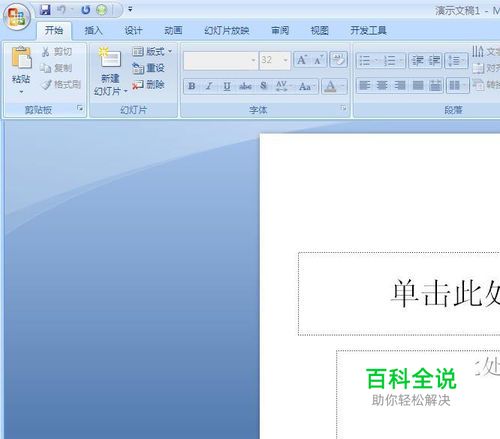
Task: Align text left
Action: [364, 86]
